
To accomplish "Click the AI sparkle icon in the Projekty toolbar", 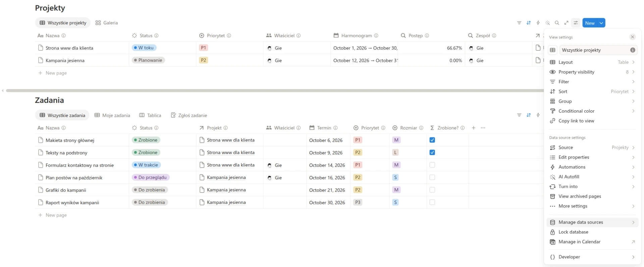I will point(547,23).
